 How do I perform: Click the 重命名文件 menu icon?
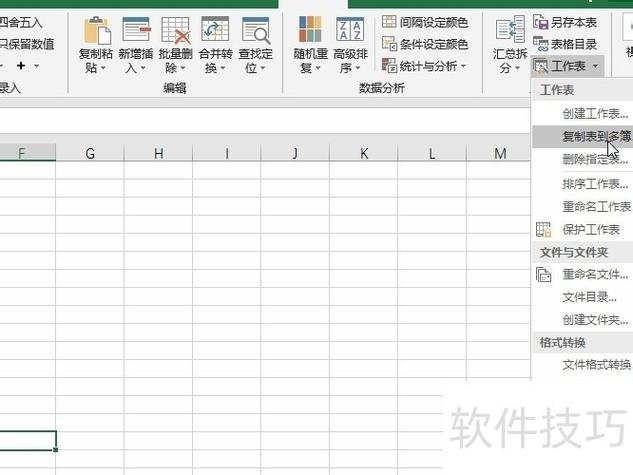pyautogui.click(x=543, y=274)
